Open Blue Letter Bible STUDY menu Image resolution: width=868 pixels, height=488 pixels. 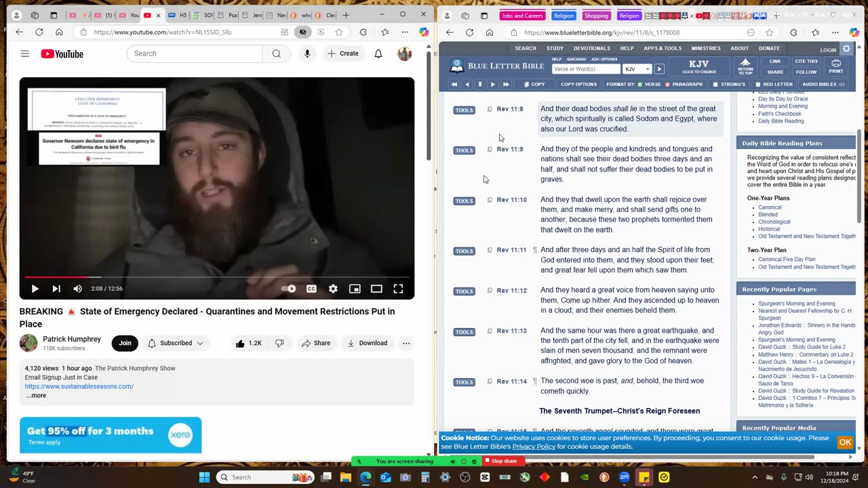click(x=555, y=48)
